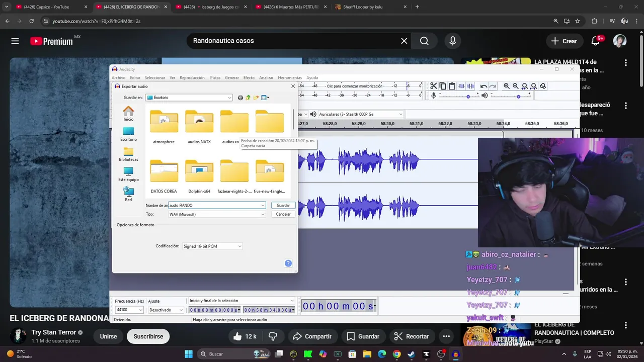Select the atmosphere folder

tap(164, 127)
